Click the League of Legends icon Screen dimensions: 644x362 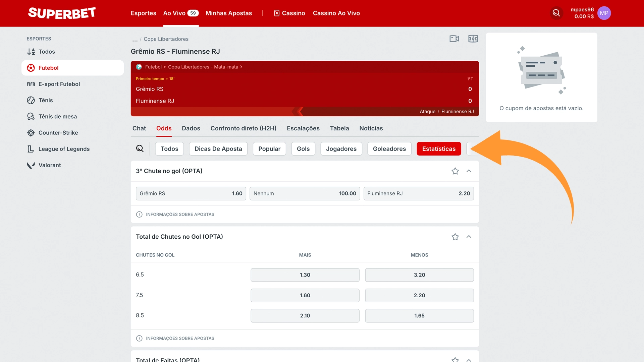[31, 149]
